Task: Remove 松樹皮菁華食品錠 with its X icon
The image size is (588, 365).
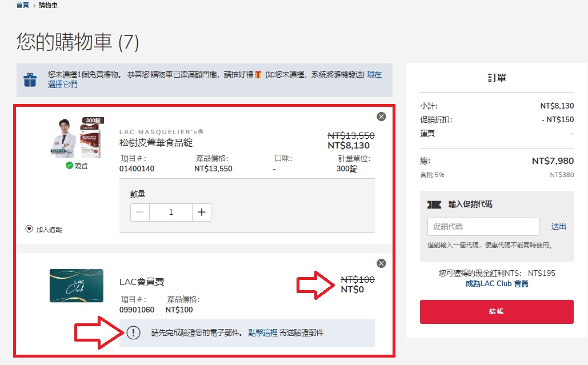Action: coord(381,117)
